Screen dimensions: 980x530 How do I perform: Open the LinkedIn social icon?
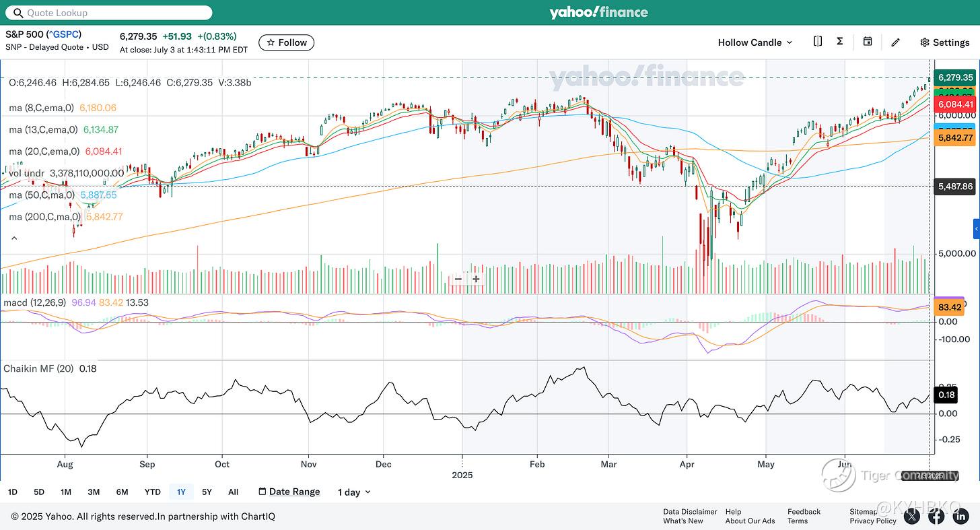tap(960, 517)
